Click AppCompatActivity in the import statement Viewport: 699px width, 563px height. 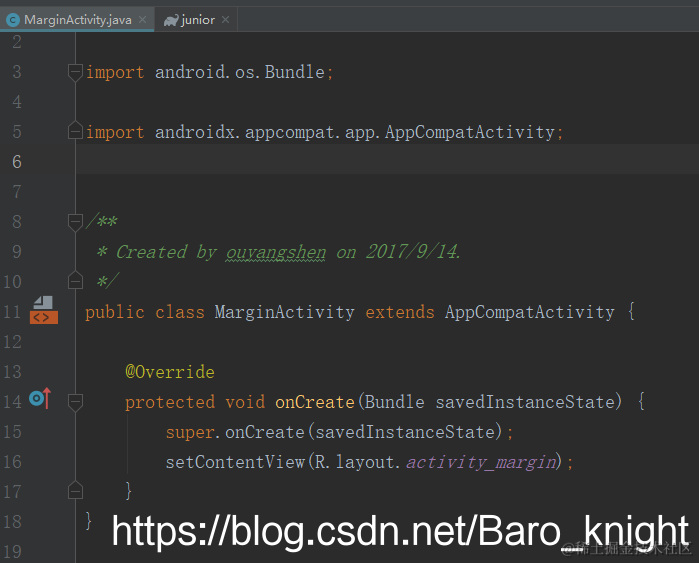pyautogui.click(x=470, y=132)
